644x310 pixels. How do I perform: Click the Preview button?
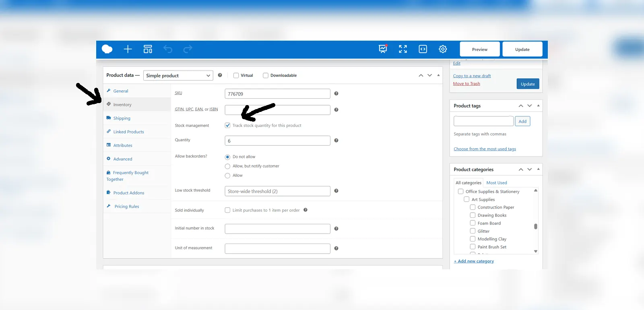tap(479, 49)
